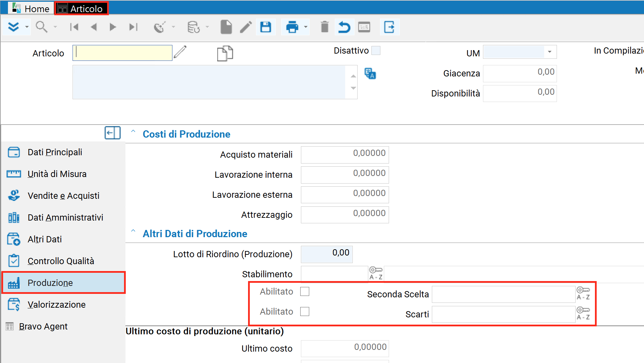Open the double-chevron expand menu in toolbar
This screenshot has height=363, width=644.
click(13, 27)
